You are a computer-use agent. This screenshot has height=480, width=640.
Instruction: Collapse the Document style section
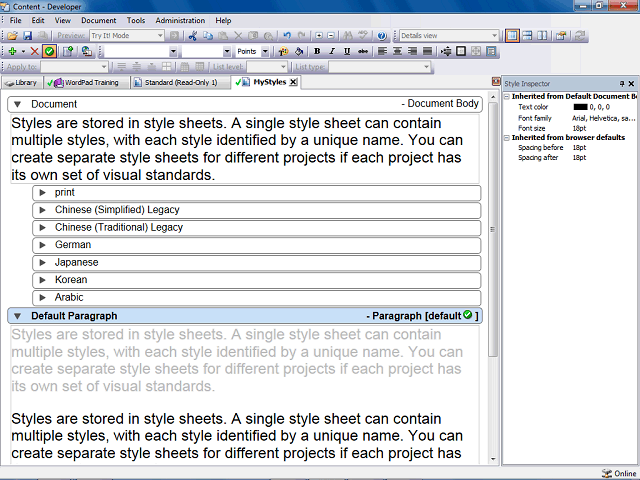click(x=17, y=104)
